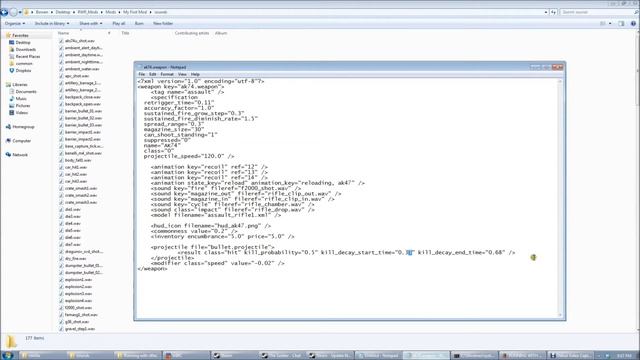The height and width of the screenshot is (360, 640).
Task: Open the Edit menu in Notepad
Action: click(153, 74)
